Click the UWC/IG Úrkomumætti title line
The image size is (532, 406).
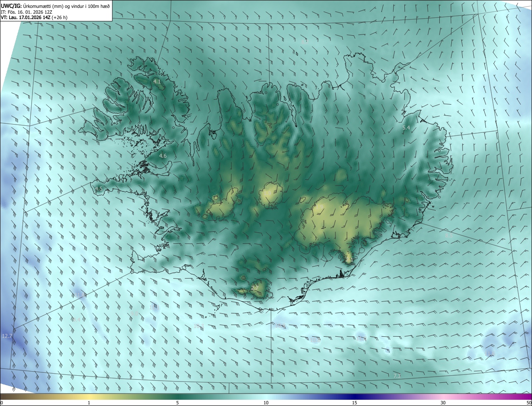55,6
